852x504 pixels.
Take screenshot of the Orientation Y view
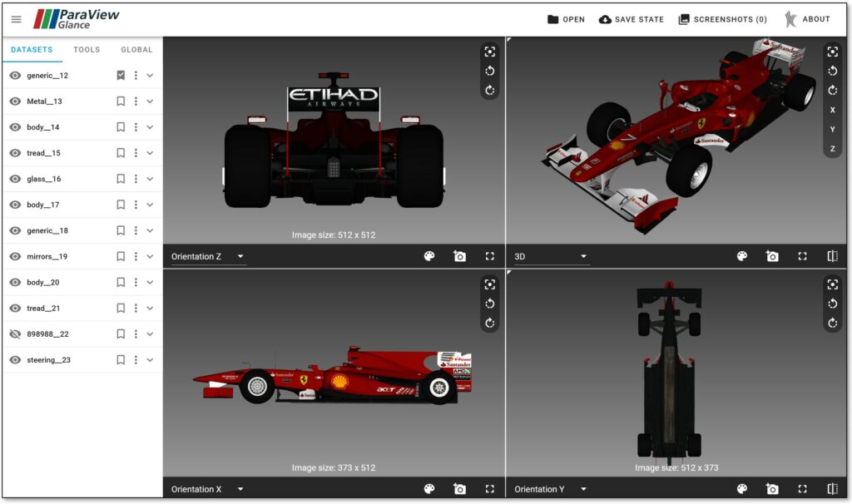point(772,489)
